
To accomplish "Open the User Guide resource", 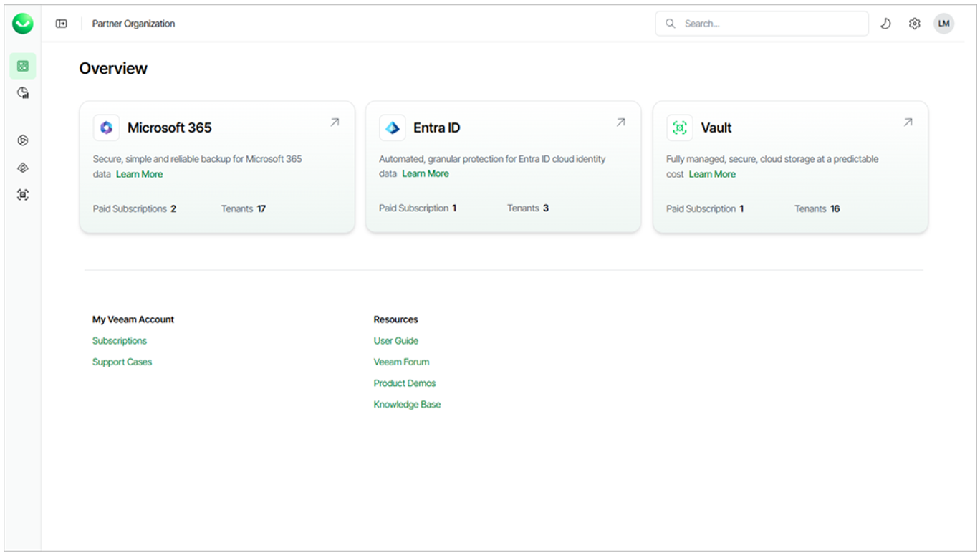I will point(395,341).
